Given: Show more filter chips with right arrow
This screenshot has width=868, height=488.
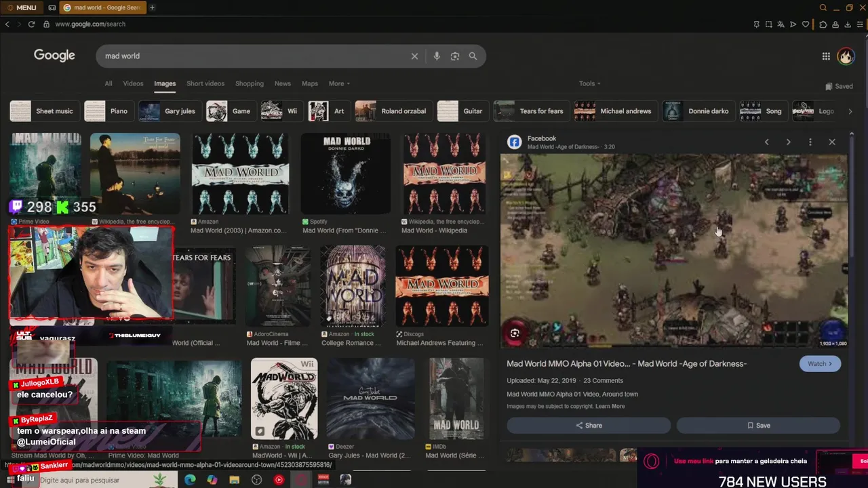Looking at the screenshot, I should pos(850,111).
